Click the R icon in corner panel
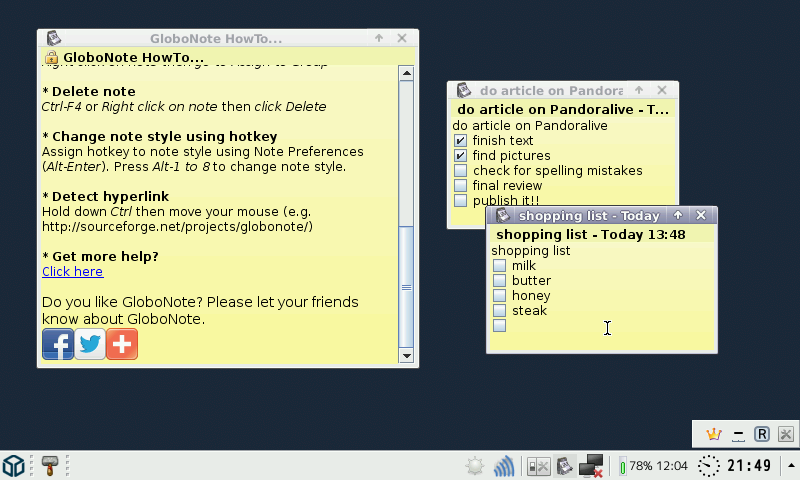 coord(762,435)
